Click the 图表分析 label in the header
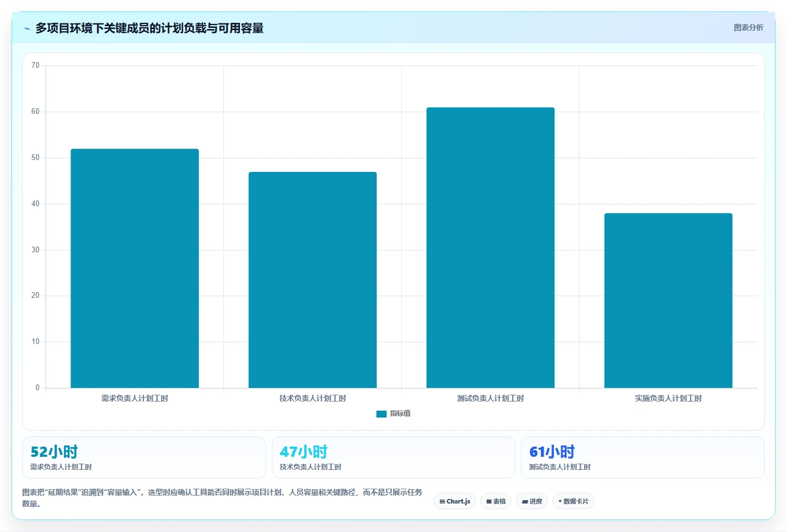This screenshot has width=787, height=532. click(x=748, y=27)
